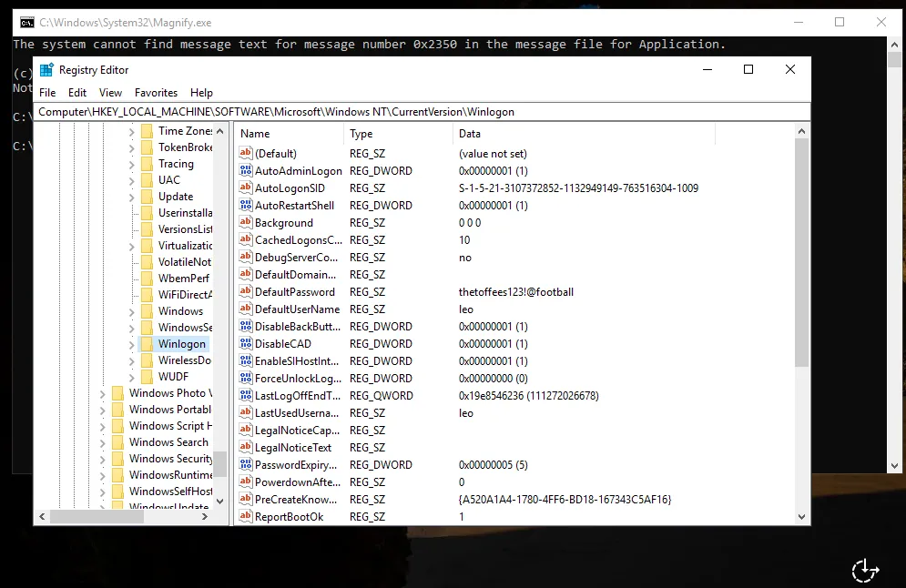Select the EnableSIHostInt... value name
The height and width of the screenshot is (588, 906).
point(297,361)
